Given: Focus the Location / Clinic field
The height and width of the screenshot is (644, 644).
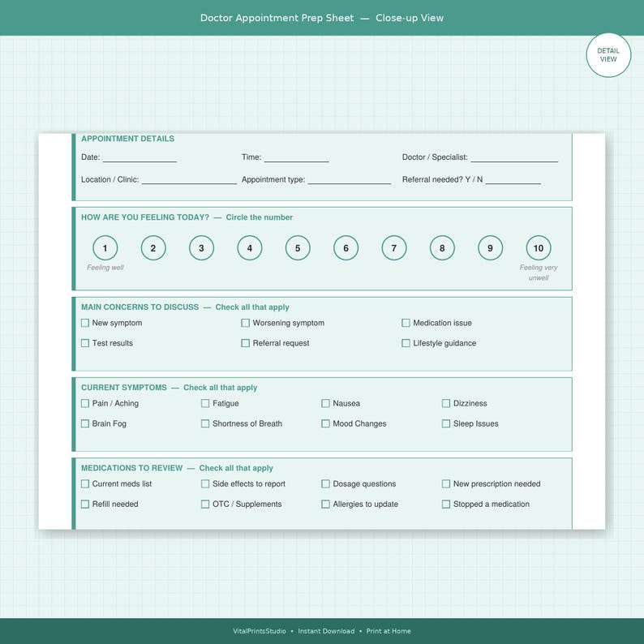Looking at the screenshot, I should 189,181.
